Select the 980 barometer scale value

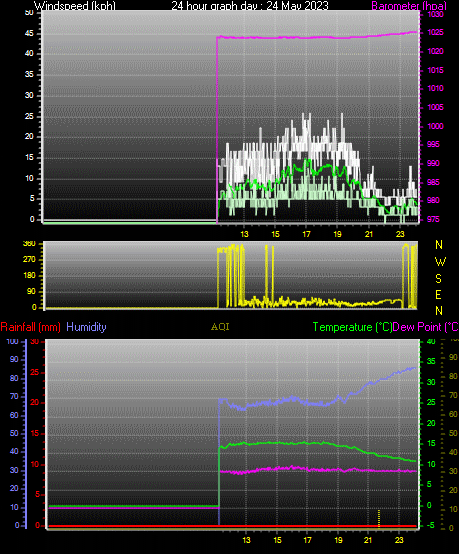coord(434,200)
